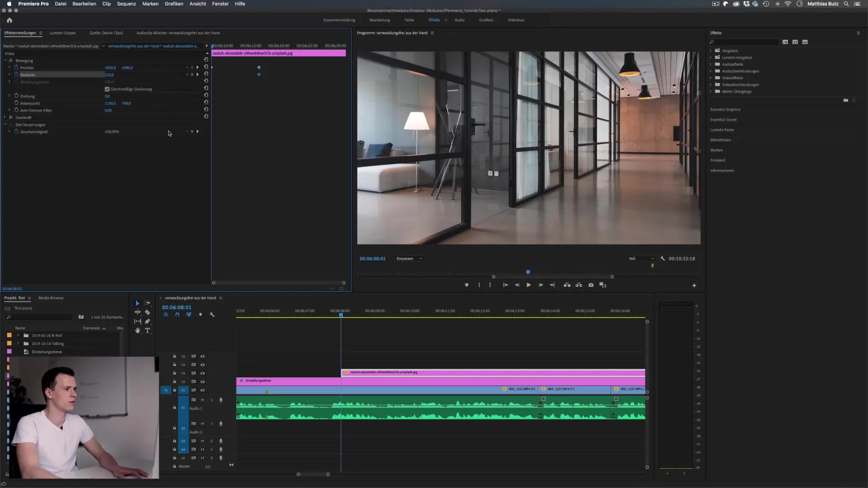This screenshot has height=488, width=868.
Task: Switch to the Media-Browser tab
Action: pyautogui.click(x=51, y=298)
